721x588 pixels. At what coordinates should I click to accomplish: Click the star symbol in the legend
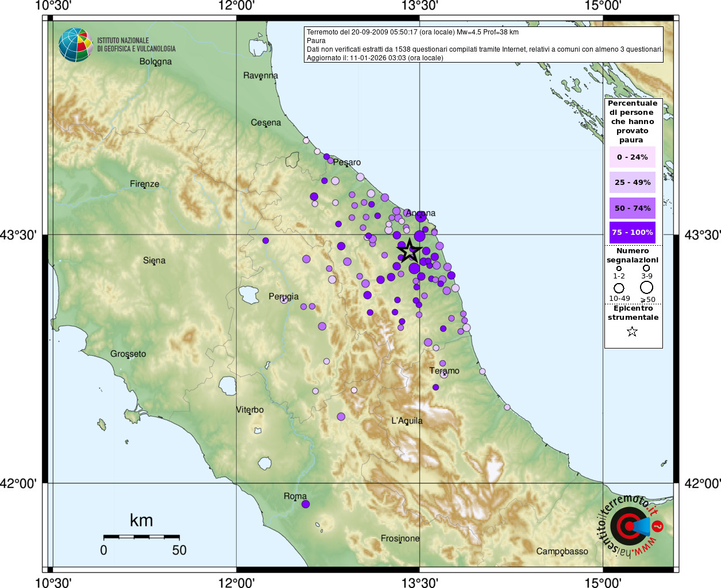(x=632, y=331)
